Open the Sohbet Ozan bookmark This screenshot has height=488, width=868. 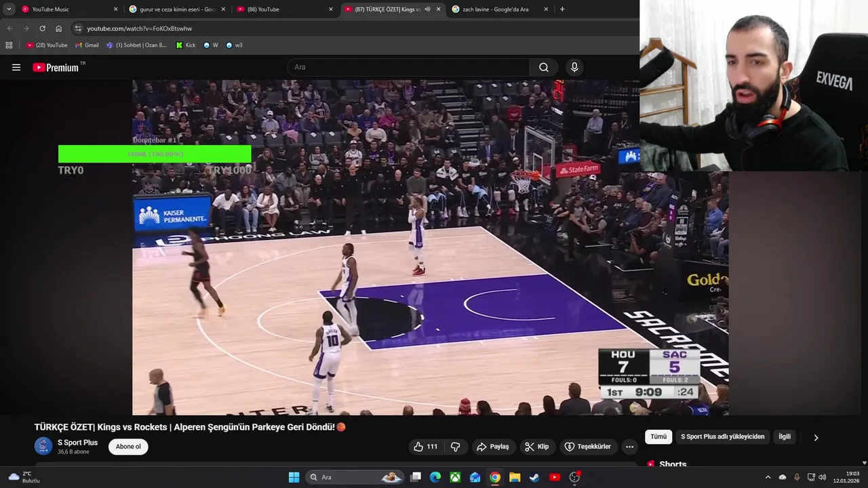(136, 45)
